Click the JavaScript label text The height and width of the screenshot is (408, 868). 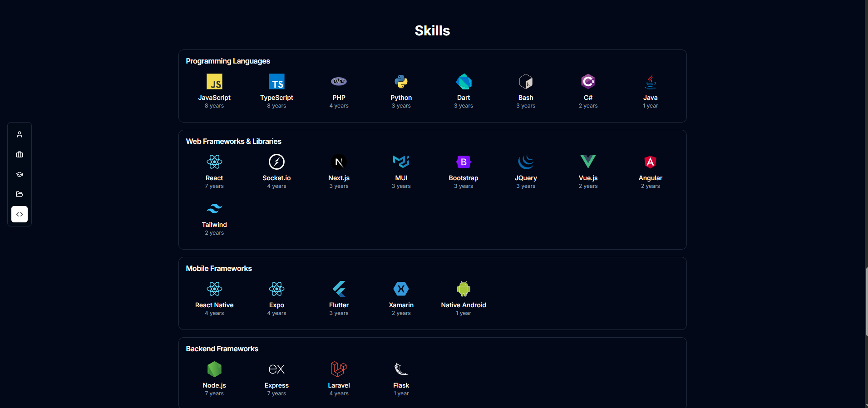214,98
